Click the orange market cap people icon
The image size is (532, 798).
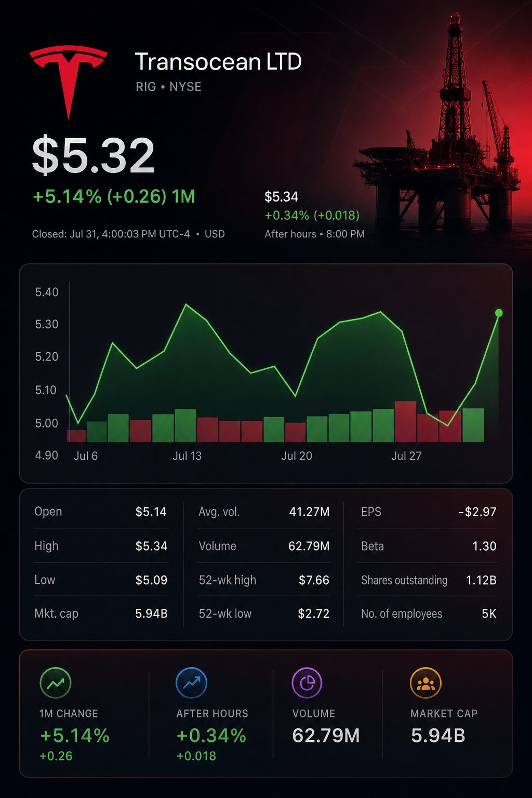(x=425, y=683)
